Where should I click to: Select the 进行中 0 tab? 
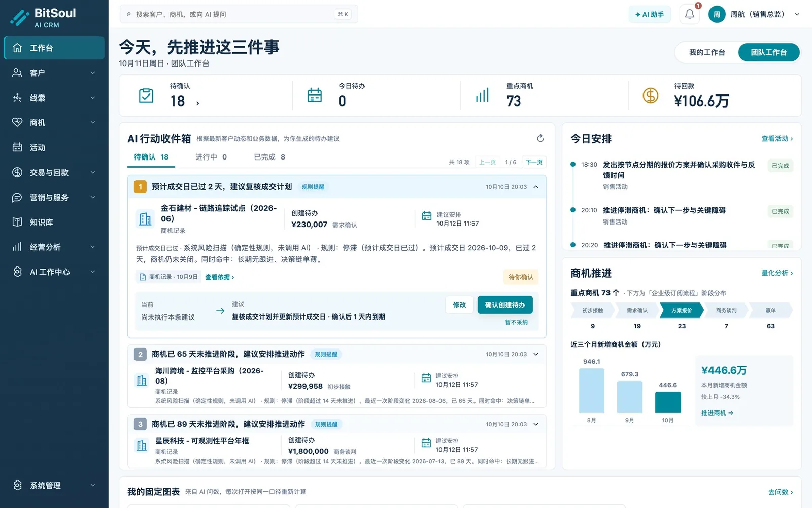[x=211, y=157]
